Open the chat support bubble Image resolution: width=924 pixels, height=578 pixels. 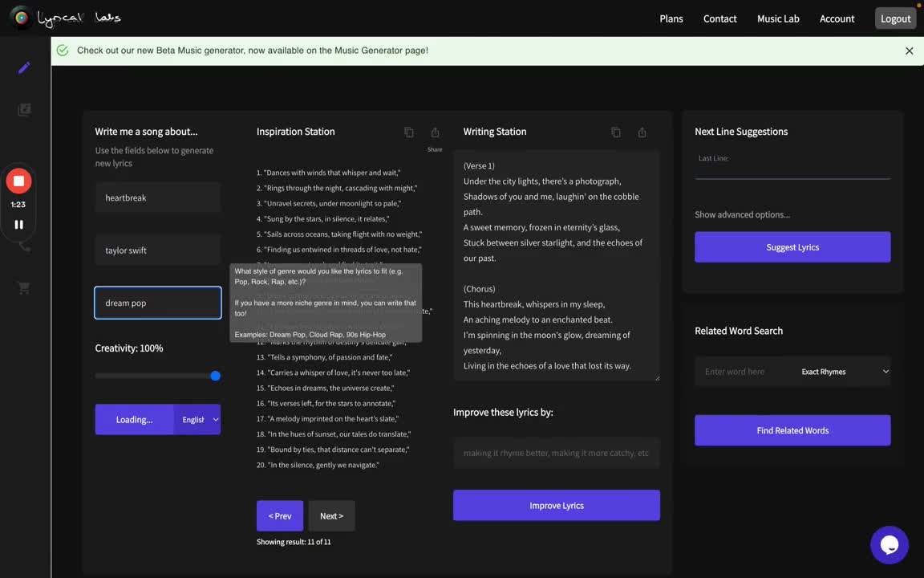pyautogui.click(x=889, y=545)
